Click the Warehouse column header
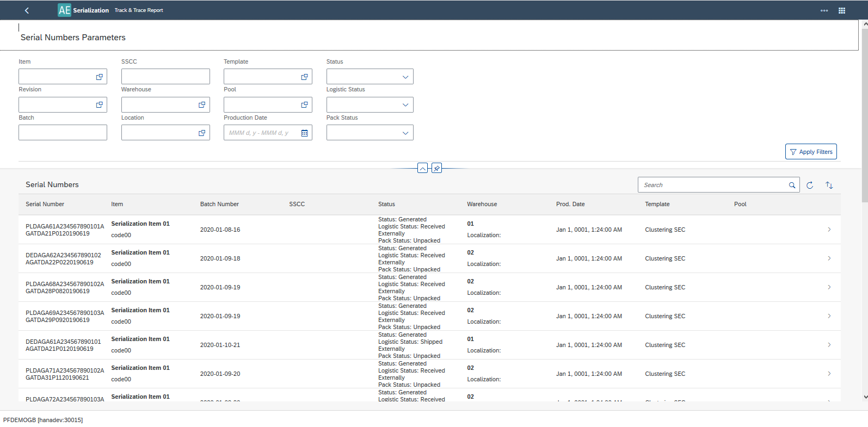The height and width of the screenshot is (427, 868). [482, 204]
